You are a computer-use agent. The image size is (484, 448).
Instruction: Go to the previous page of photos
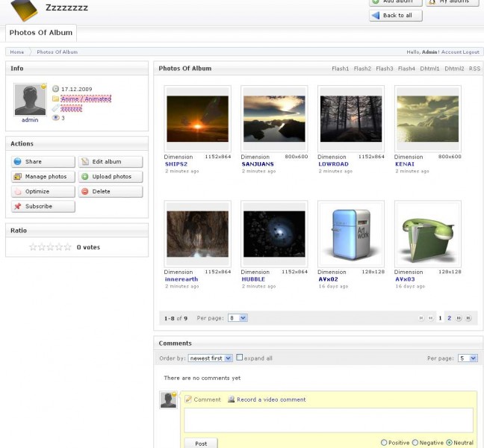pyautogui.click(x=431, y=318)
